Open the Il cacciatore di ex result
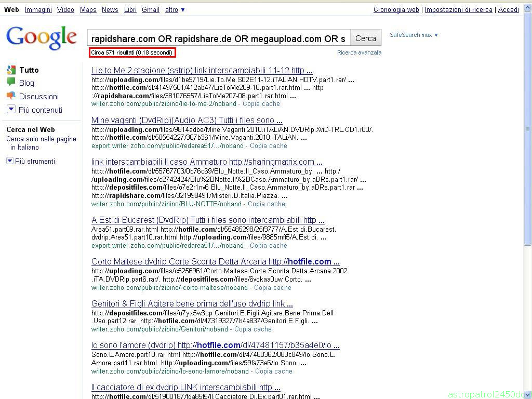Screen dimensions: 532x399 point(186,387)
